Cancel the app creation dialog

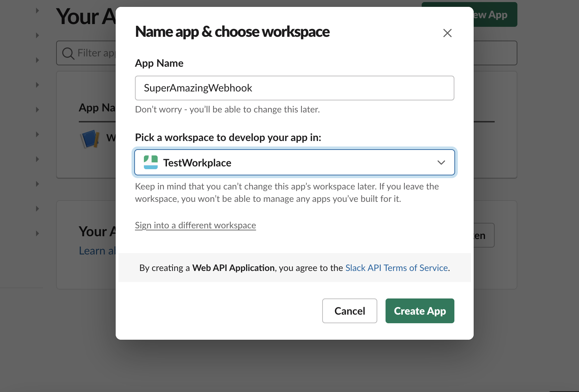pyautogui.click(x=350, y=311)
